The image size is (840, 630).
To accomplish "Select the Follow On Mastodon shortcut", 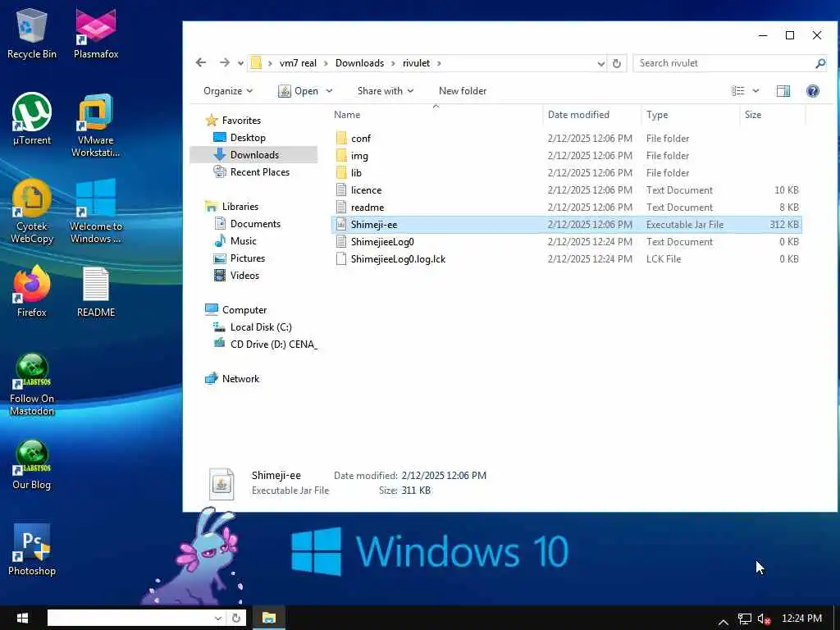I will [x=32, y=384].
